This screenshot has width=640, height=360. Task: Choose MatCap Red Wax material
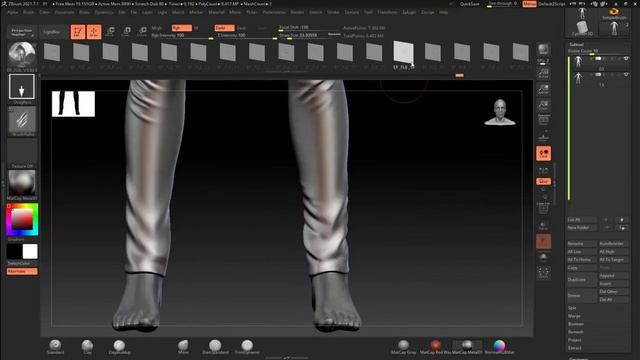[435, 347]
